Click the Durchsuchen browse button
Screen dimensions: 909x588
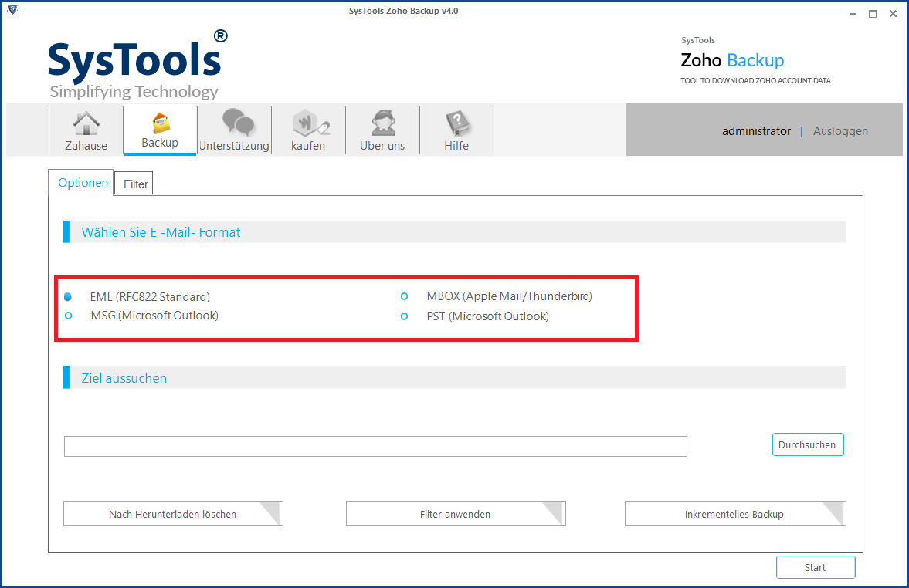(808, 445)
